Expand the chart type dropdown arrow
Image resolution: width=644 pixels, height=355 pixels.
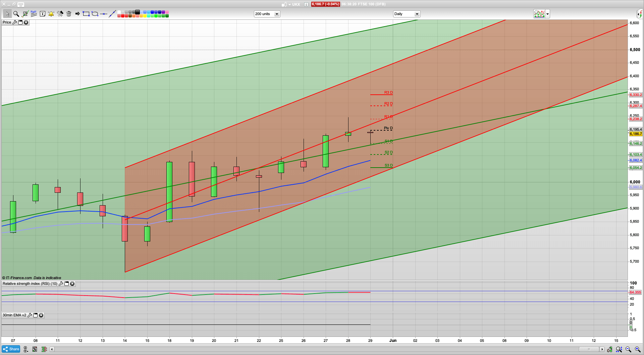[x=547, y=14]
